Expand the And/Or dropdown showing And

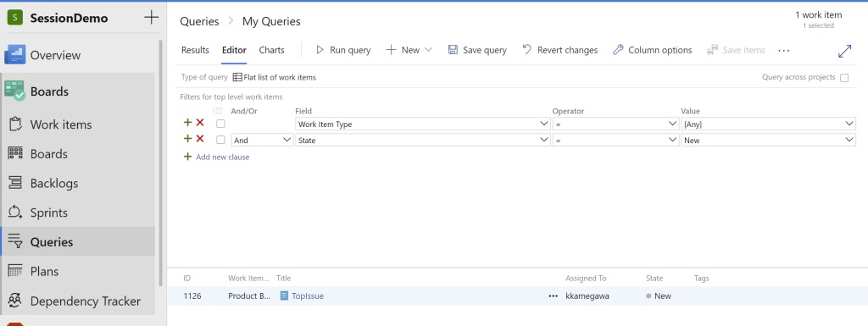262,140
